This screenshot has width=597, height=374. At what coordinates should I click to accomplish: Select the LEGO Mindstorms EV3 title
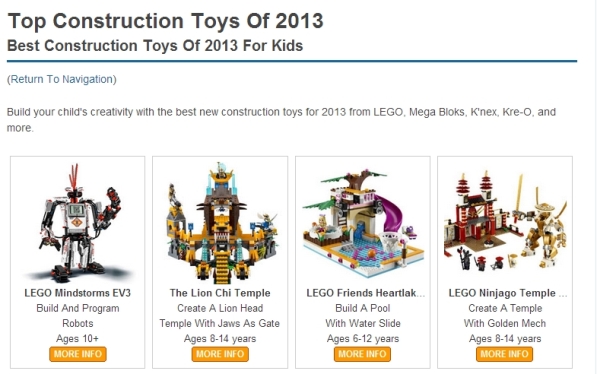[78, 293]
